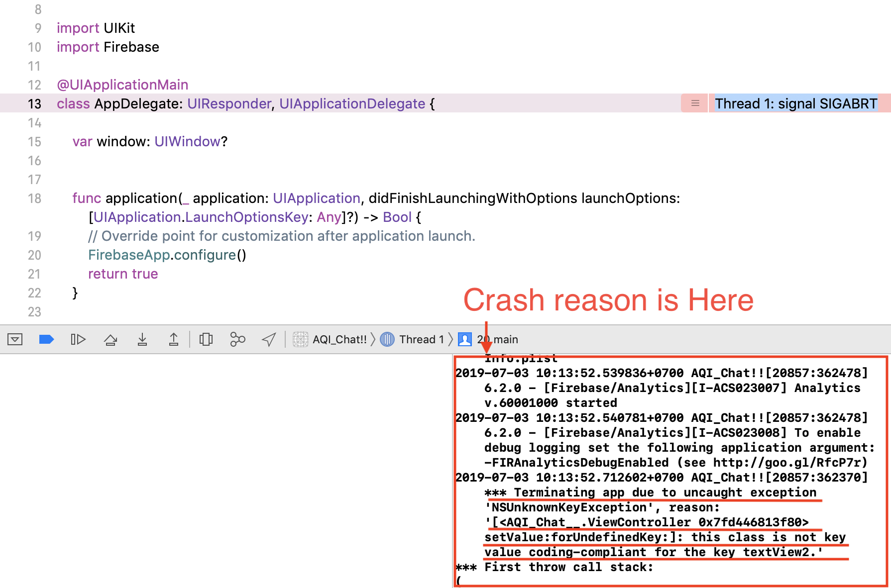Click the Bool return type
The width and height of the screenshot is (891, 588).
[x=397, y=217]
